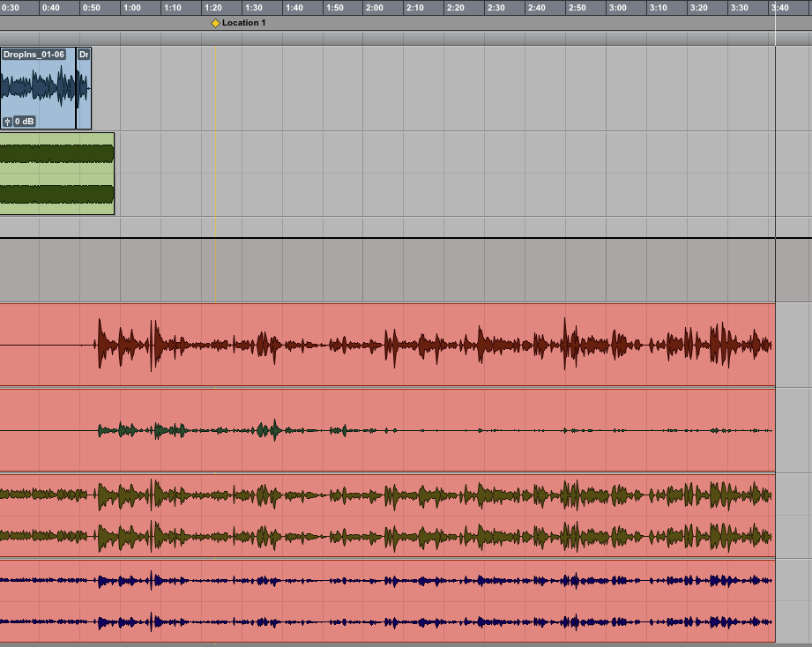Click the 1:40 mark on the ruler
The height and width of the screenshot is (647, 812).
coord(294,8)
